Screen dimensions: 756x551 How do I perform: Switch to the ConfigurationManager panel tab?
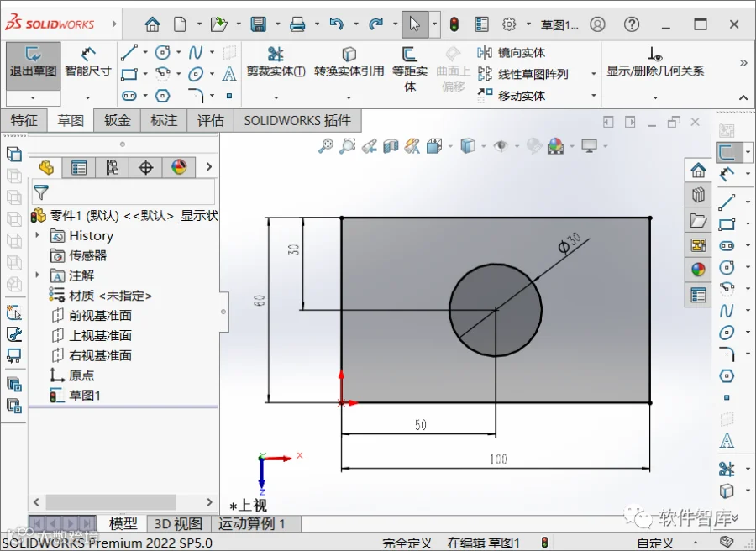[x=113, y=167]
